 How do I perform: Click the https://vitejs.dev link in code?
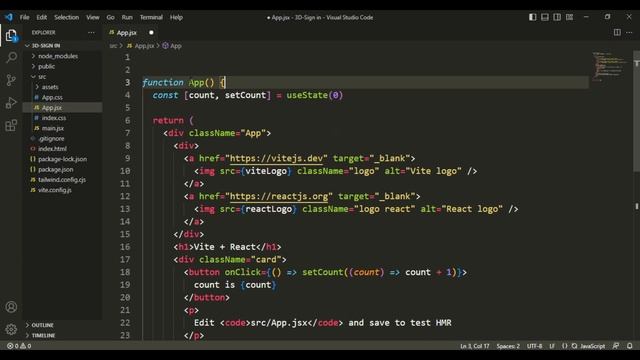point(276,158)
